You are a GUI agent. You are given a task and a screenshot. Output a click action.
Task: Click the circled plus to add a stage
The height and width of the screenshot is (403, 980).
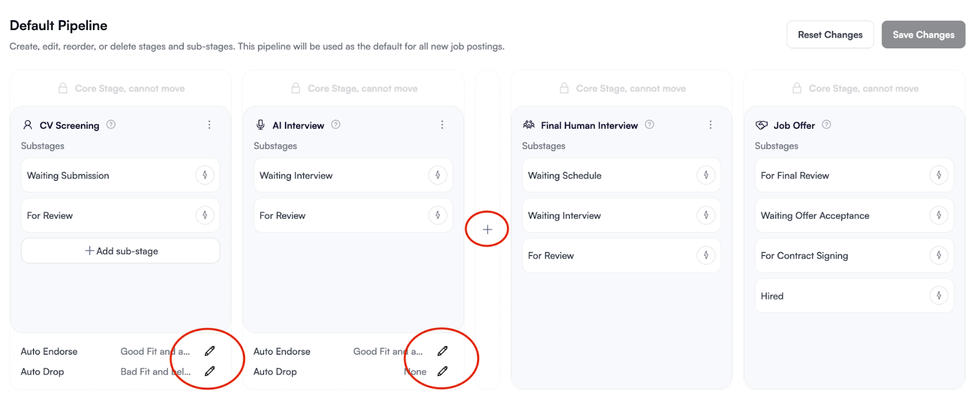click(486, 228)
